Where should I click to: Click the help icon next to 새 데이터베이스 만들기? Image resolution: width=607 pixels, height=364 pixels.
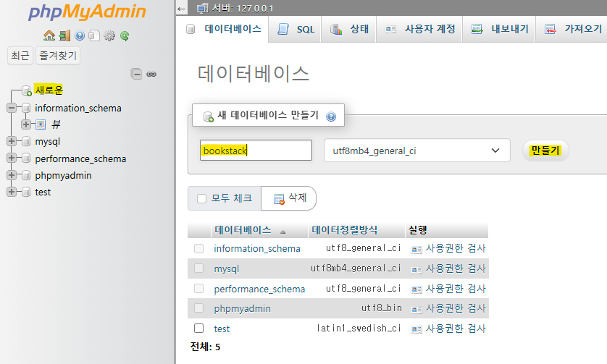(x=331, y=116)
